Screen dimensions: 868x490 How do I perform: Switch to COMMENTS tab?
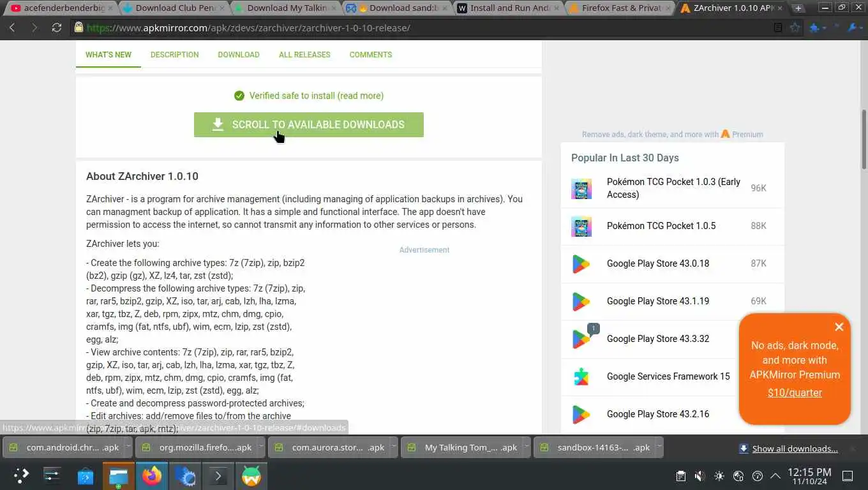click(371, 55)
